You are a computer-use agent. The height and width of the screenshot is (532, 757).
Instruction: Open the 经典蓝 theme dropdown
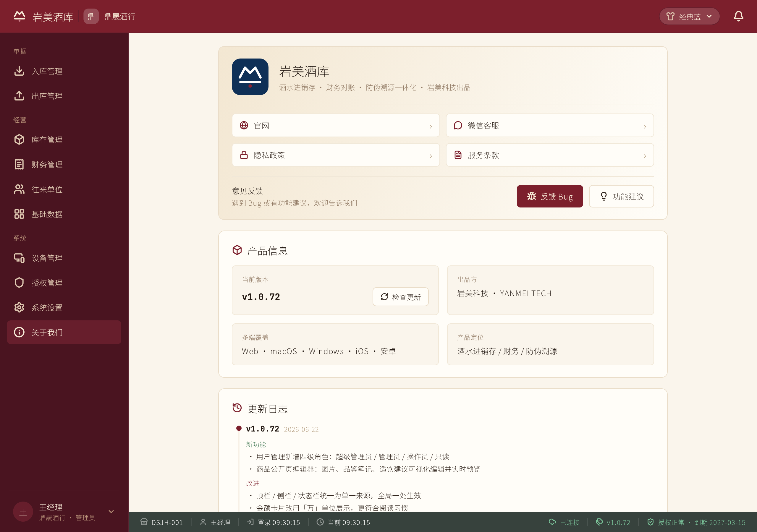point(689,17)
